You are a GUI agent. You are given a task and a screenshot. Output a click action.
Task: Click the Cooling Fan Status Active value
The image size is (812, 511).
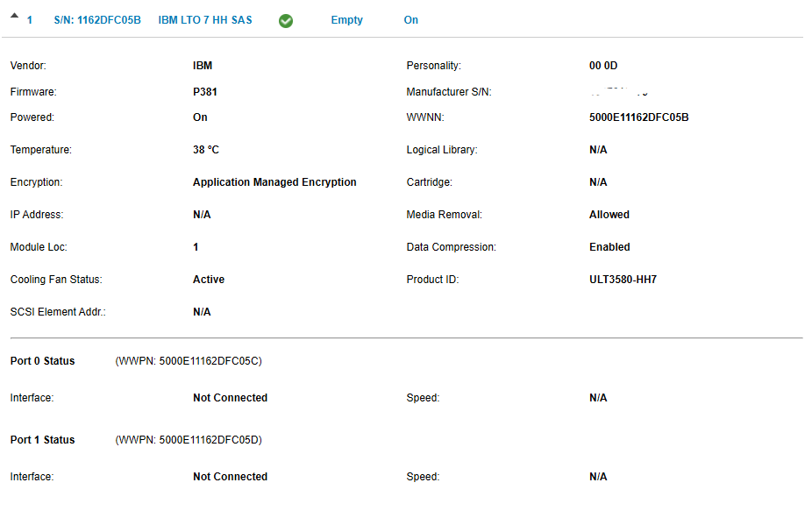[x=208, y=279]
